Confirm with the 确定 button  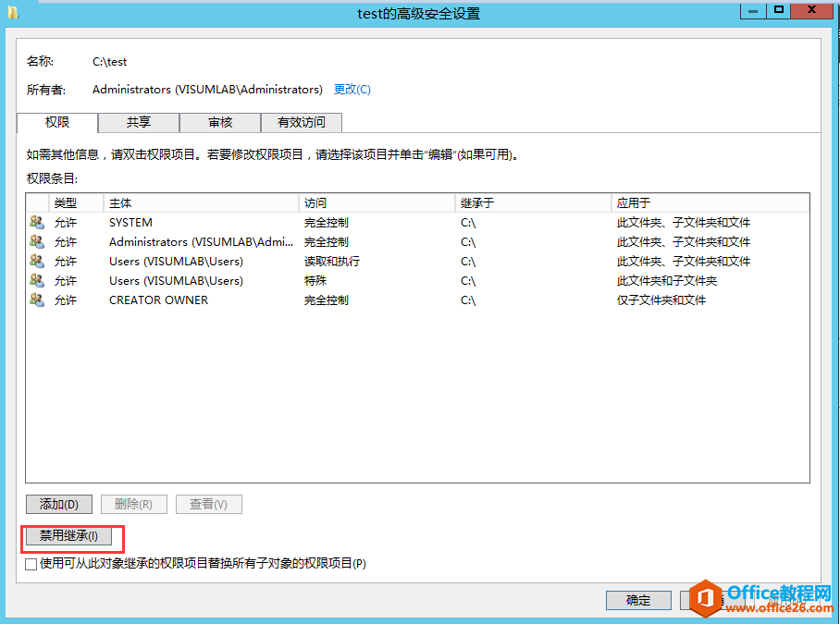tap(638, 601)
